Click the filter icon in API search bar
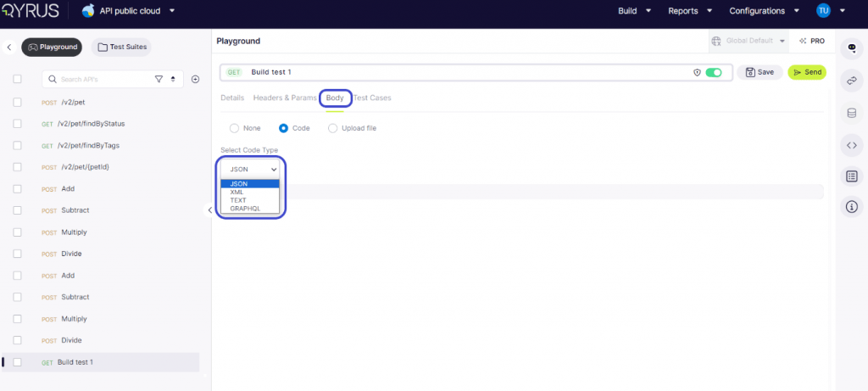 tap(159, 79)
